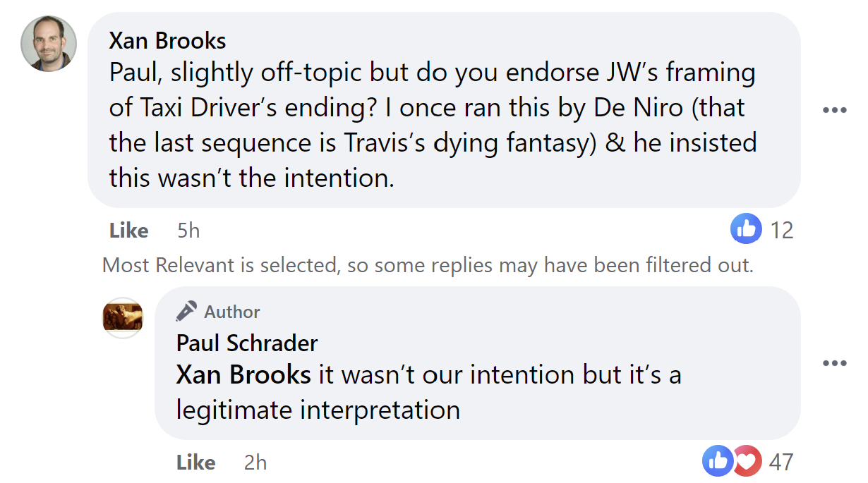Click the Author pen badge icon
This screenshot has width=868, height=483.
click(186, 311)
